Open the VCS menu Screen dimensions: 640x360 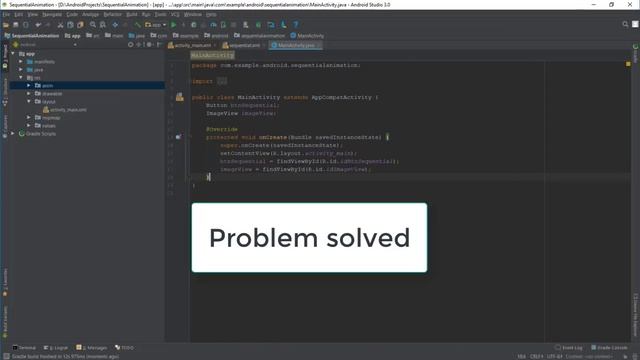click(175, 15)
